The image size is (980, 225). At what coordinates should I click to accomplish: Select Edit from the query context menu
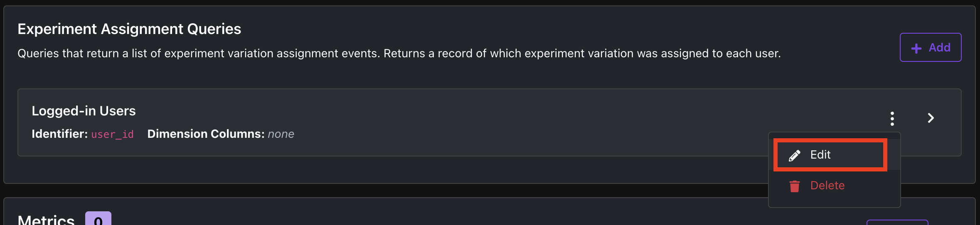click(x=830, y=155)
